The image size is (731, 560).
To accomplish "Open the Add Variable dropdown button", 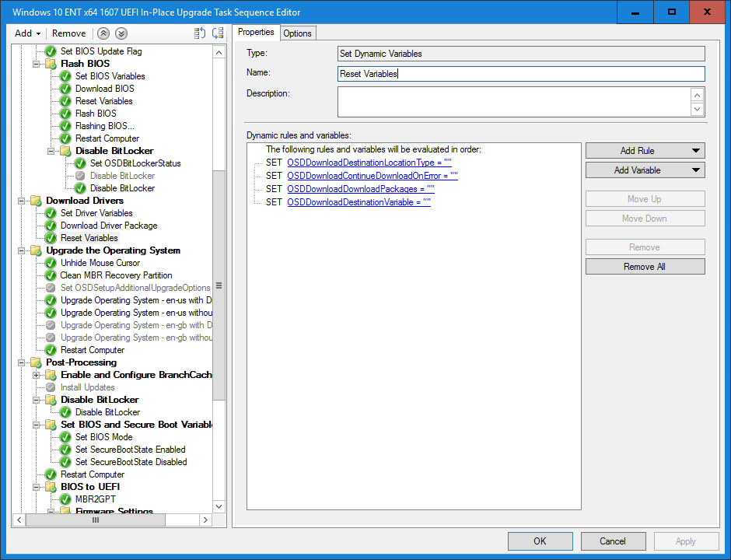I will click(645, 170).
